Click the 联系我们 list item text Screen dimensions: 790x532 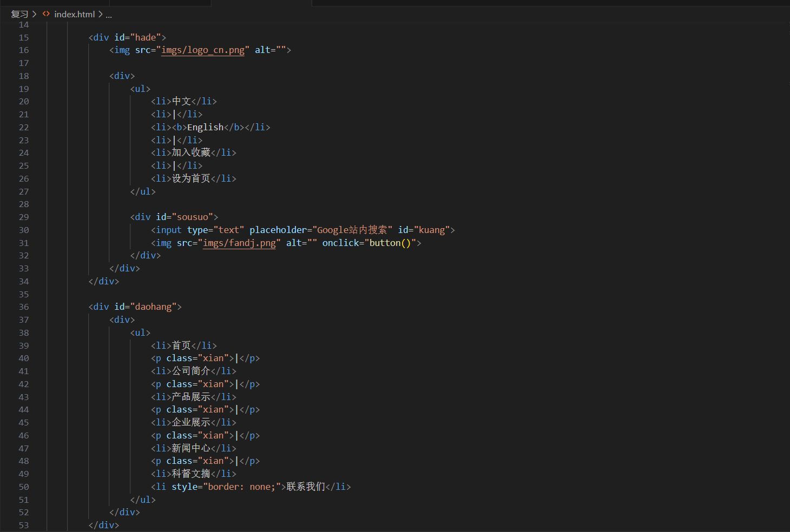point(306,487)
